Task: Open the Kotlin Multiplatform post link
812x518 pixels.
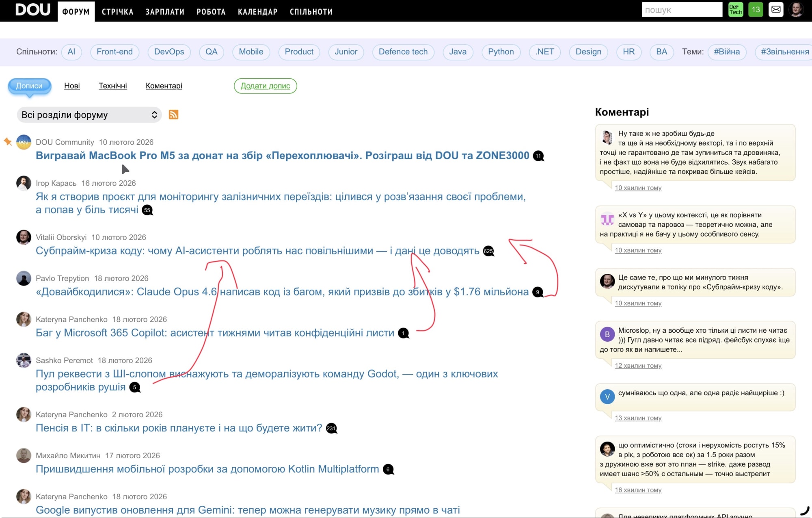Action: click(x=207, y=469)
